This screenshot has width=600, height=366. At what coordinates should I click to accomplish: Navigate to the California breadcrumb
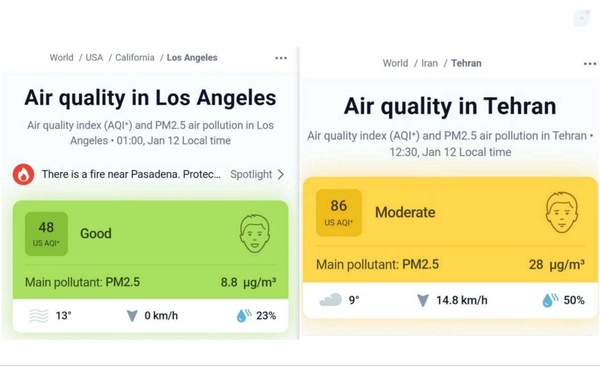coord(135,58)
